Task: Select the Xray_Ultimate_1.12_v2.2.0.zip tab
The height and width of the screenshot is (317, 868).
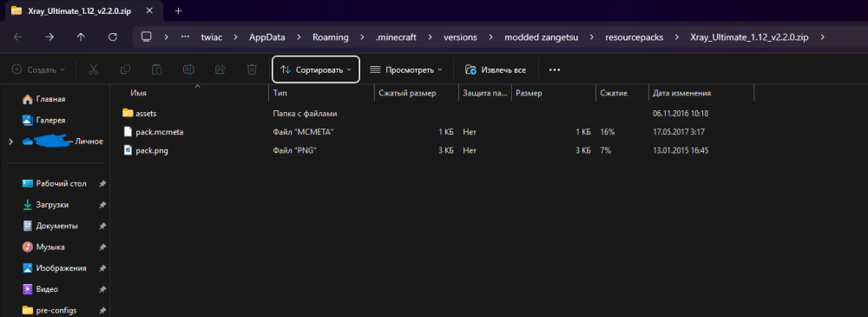Action: click(79, 10)
